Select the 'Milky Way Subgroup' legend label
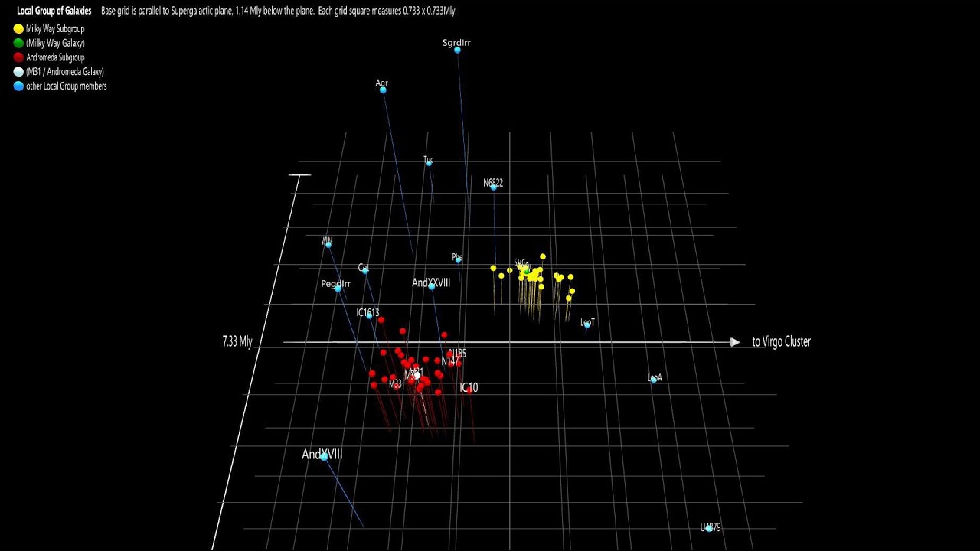Image resolution: width=980 pixels, height=551 pixels. point(55,28)
